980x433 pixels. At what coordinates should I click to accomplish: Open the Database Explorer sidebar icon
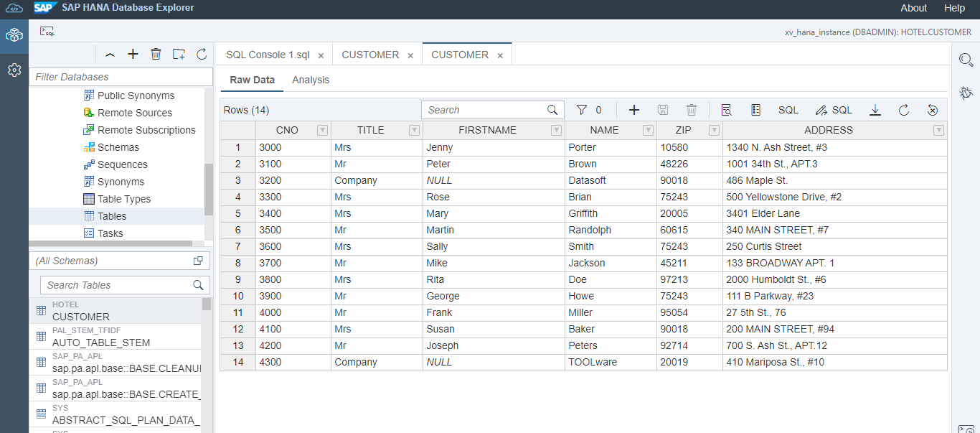tap(14, 35)
